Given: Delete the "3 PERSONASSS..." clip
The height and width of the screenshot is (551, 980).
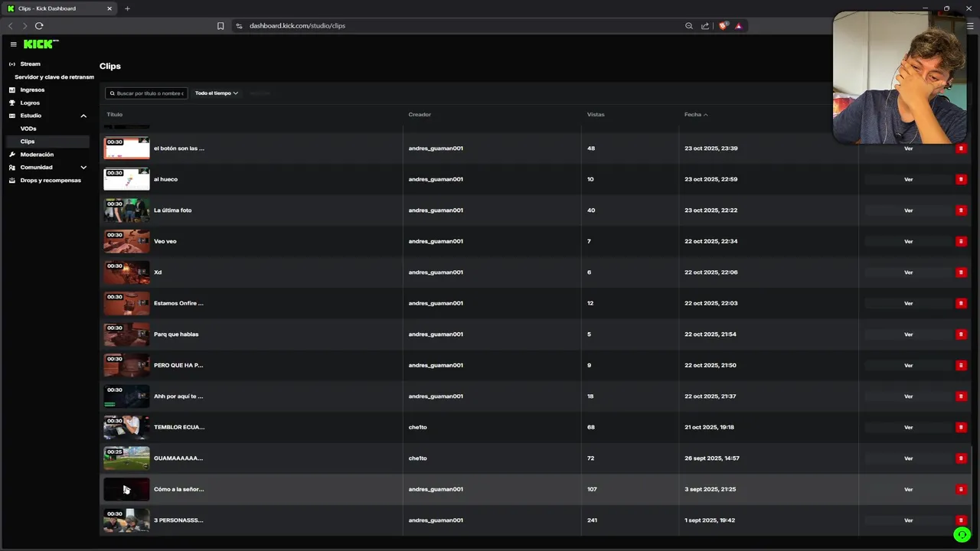Looking at the screenshot, I should [961, 520].
